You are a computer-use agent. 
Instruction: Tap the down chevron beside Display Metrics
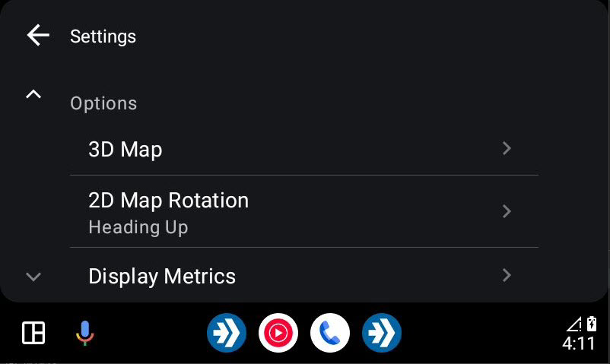pos(33,277)
